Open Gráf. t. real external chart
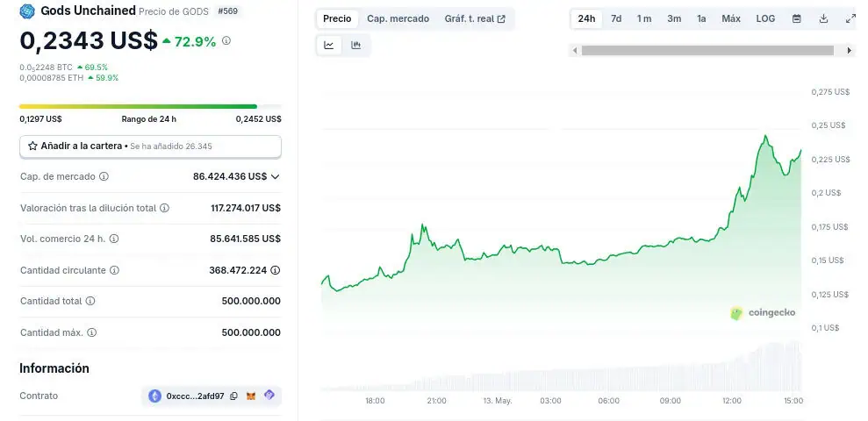This screenshot has height=421, width=868. (475, 18)
